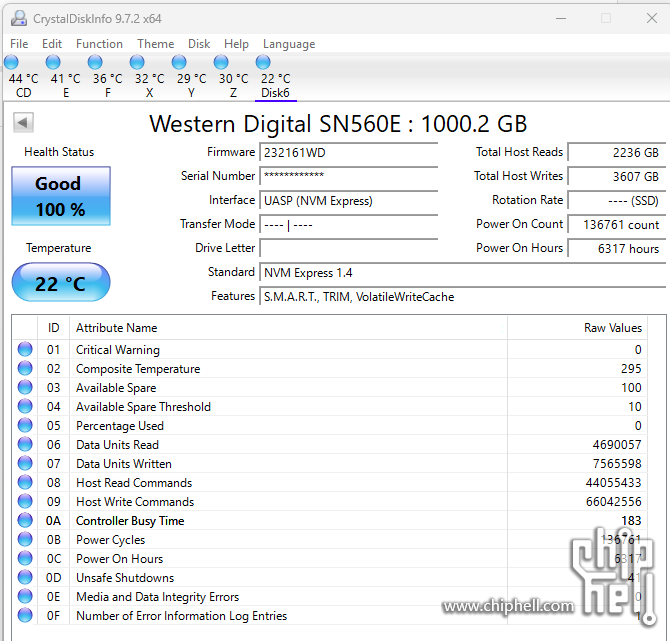Select the Controller Busy Time attribute name

point(130,521)
